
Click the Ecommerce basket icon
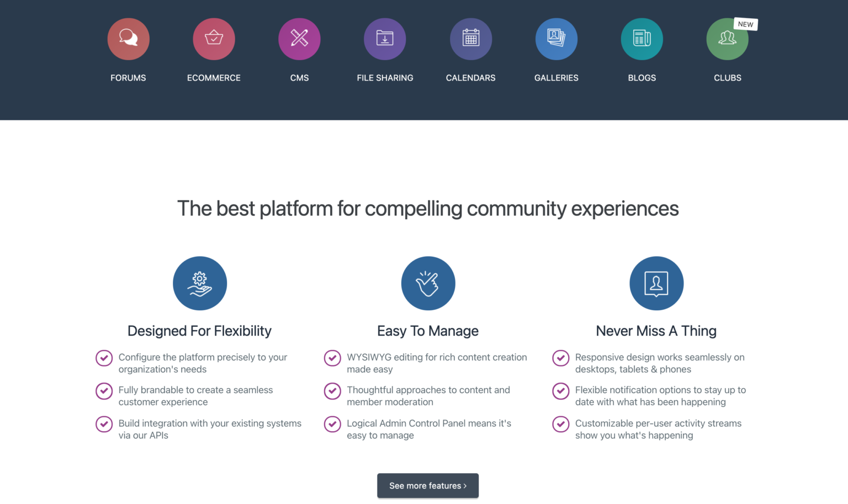[214, 39]
